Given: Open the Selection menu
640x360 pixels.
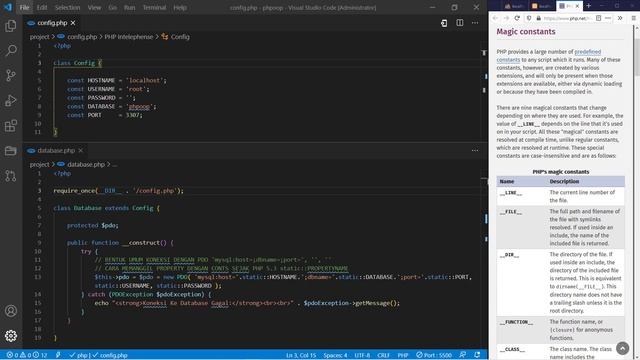Looking at the screenshot, I should click(x=67, y=7).
